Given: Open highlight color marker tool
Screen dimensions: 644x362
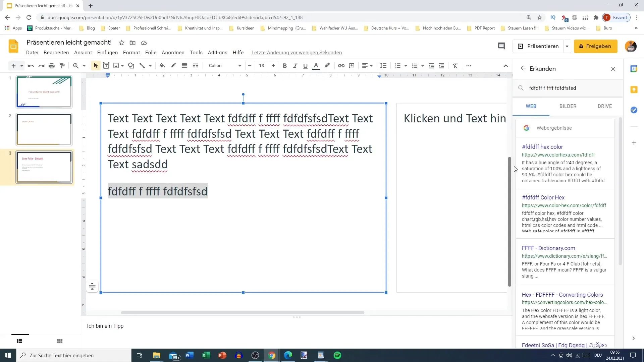Looking at the screenshot, I should click(x=327, y=66).
